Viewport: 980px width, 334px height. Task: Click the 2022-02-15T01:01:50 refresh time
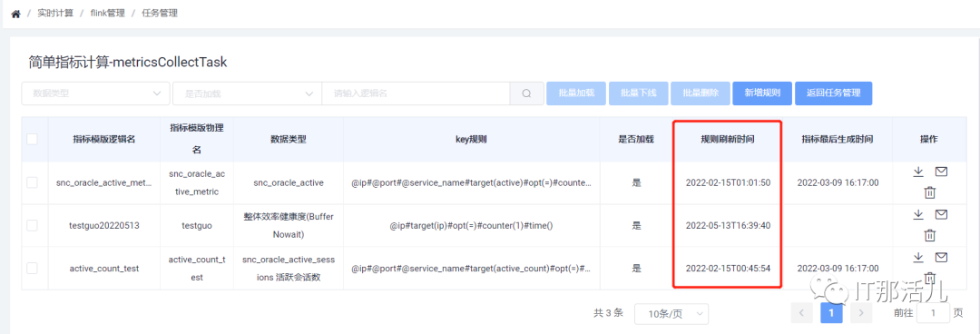point(728,183)
